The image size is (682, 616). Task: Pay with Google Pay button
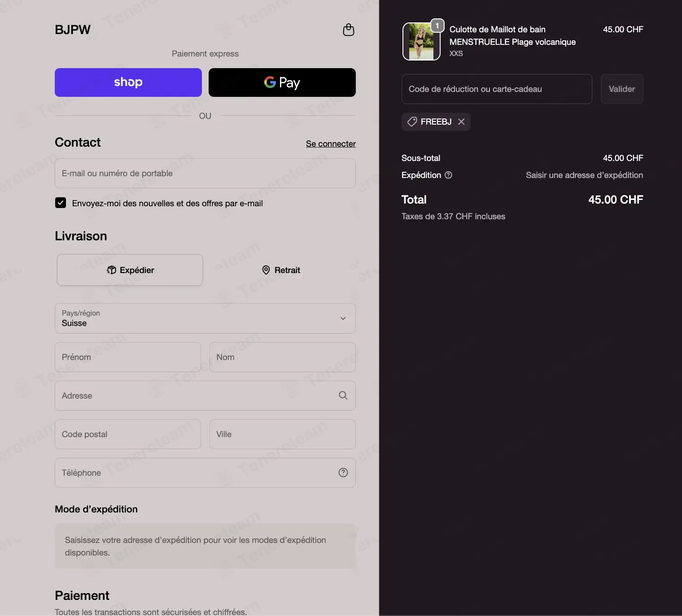point(282,82)
